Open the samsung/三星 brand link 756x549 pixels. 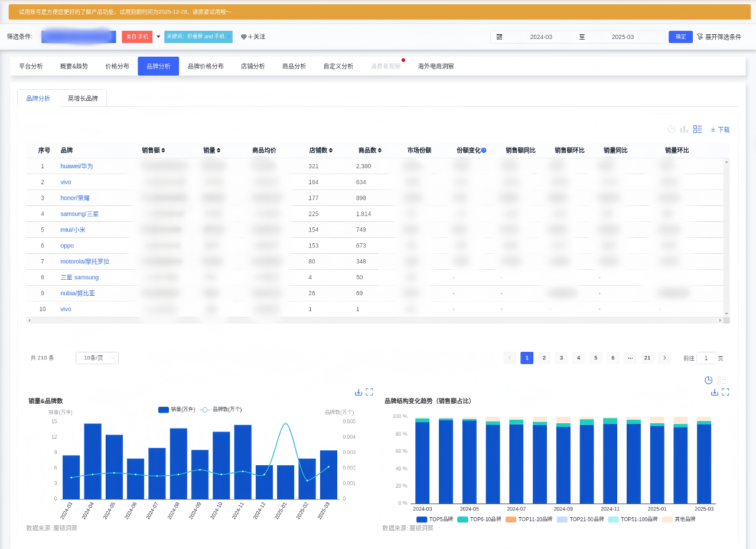click(79, 214)
